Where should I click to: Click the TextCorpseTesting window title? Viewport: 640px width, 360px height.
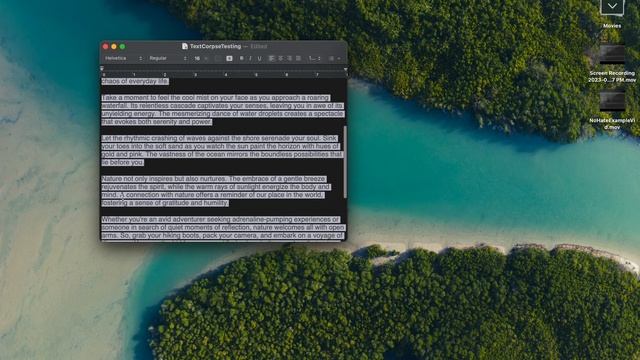tap(216, 47)
